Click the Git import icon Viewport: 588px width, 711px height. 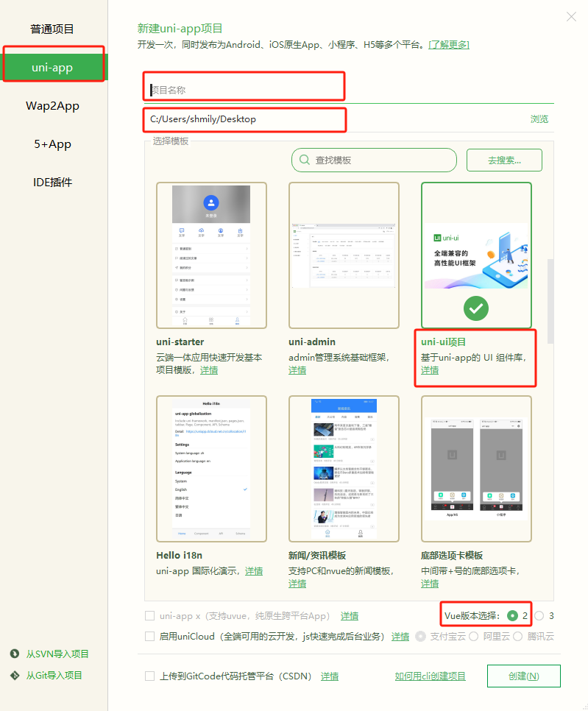point(15,675)
